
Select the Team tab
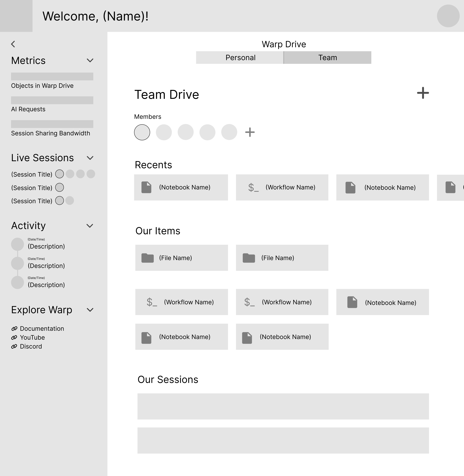(x=328, y=57)
